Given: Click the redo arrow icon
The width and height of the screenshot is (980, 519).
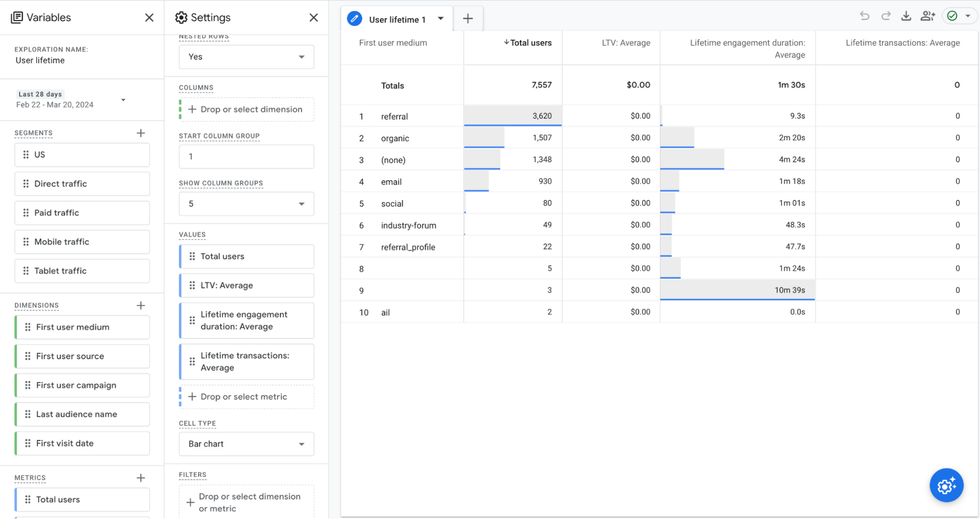Looking at the screenshot, I should click(886, 16).
